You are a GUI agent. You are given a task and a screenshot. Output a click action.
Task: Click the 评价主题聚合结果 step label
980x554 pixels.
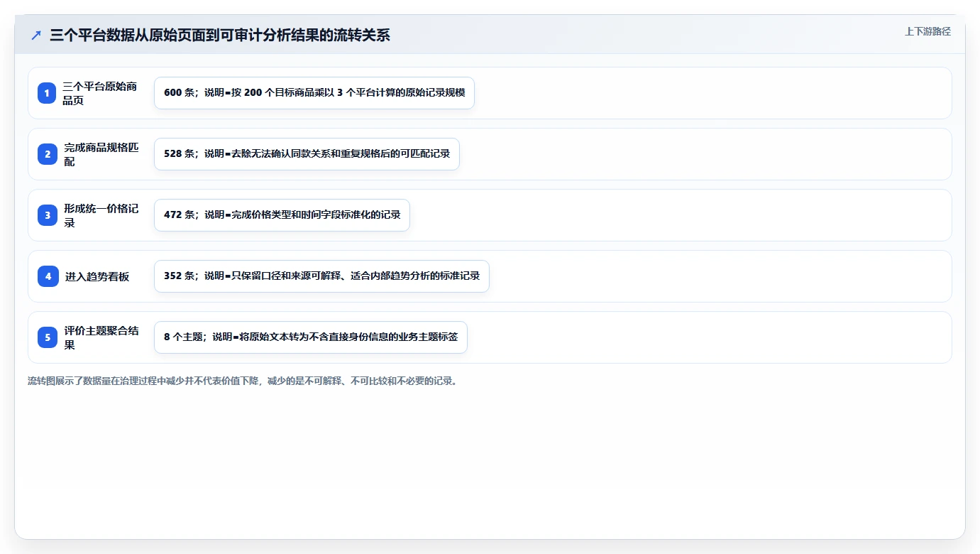101,337
